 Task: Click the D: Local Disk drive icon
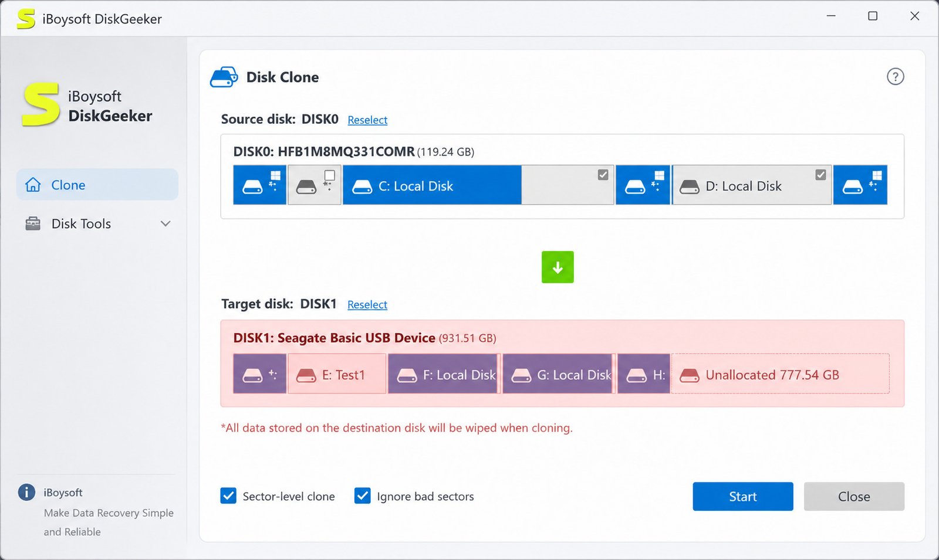click(690, 187)
